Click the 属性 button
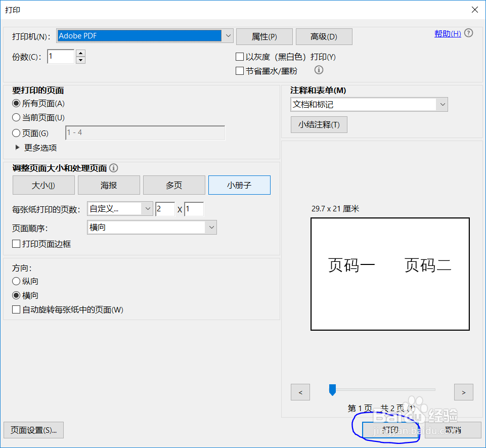The width and height of the screenshot is (486, 448). click(x=264, y=36)
